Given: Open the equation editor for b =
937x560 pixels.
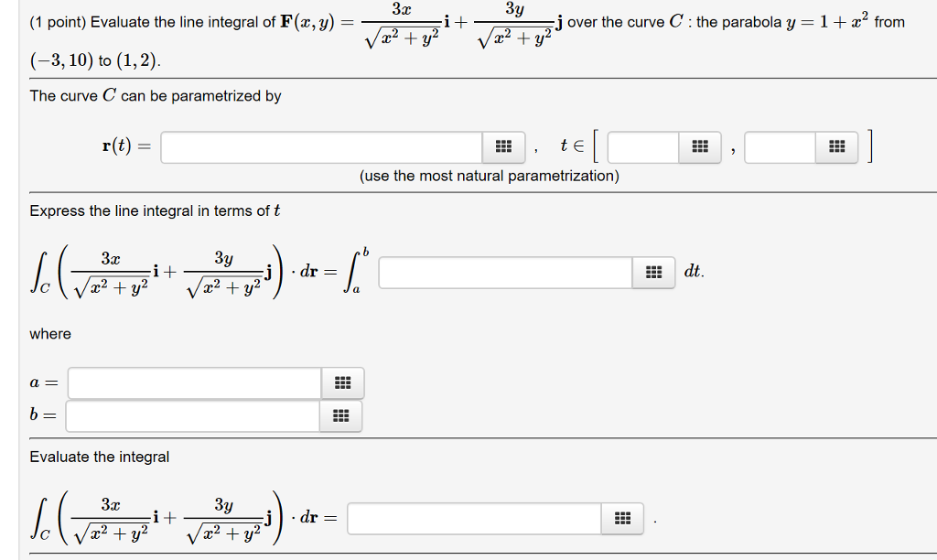Looking at the screenshot, I should point(339,415).
